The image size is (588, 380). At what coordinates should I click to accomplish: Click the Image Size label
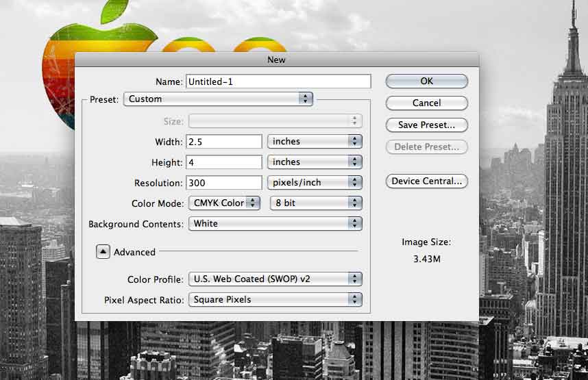426,242
